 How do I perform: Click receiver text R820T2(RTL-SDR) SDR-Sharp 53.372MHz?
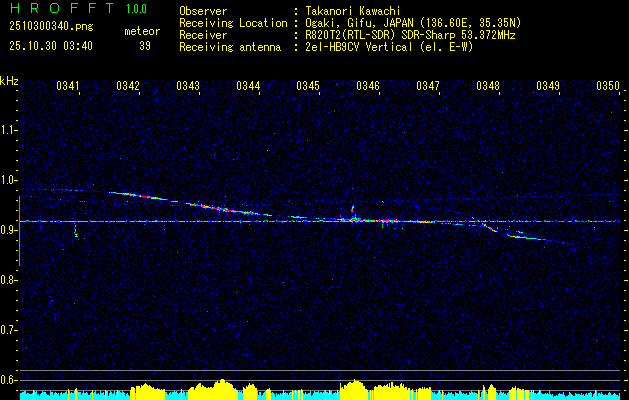tap(410, 35)
